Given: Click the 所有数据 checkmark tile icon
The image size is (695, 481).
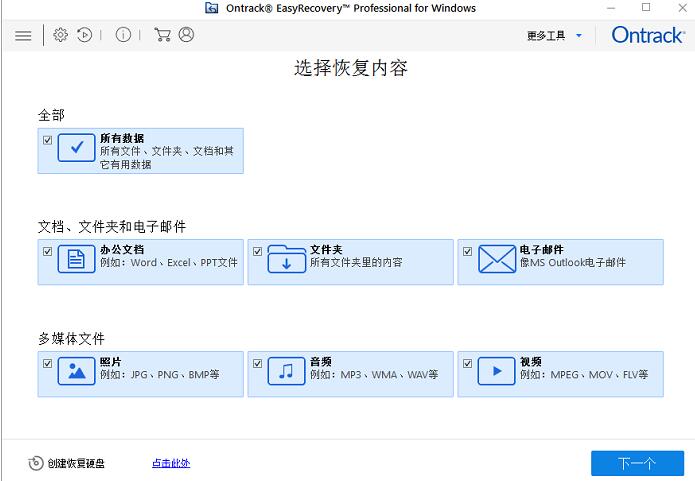Looking at the screenshot, I should point(76,148).
